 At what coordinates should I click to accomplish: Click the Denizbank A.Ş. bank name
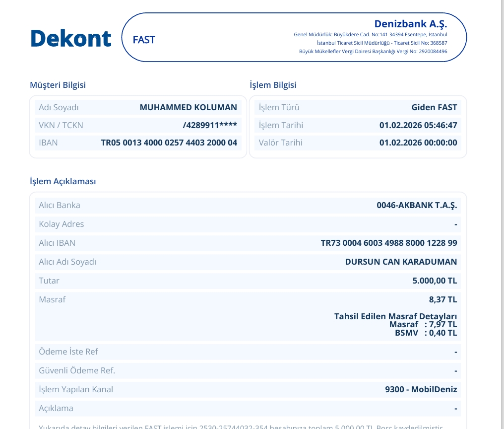tap(410, 24)
